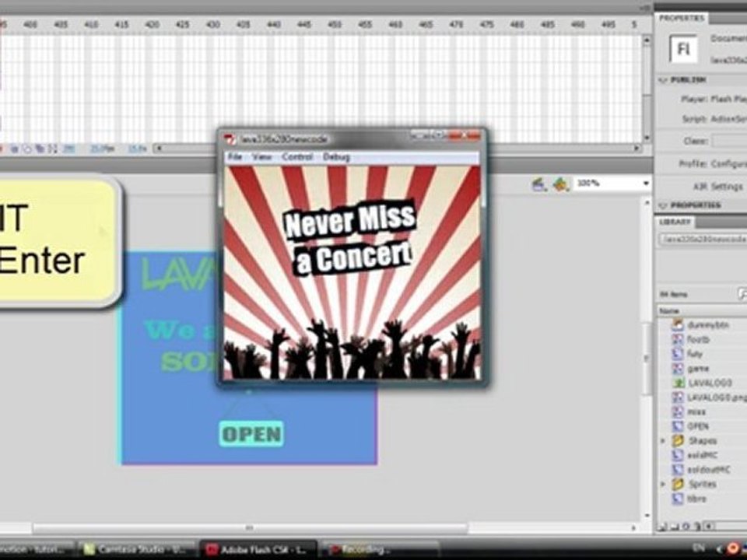Select the fuly movie clip icon
This screenshot has width=747, height=560.
coord(678,354)
